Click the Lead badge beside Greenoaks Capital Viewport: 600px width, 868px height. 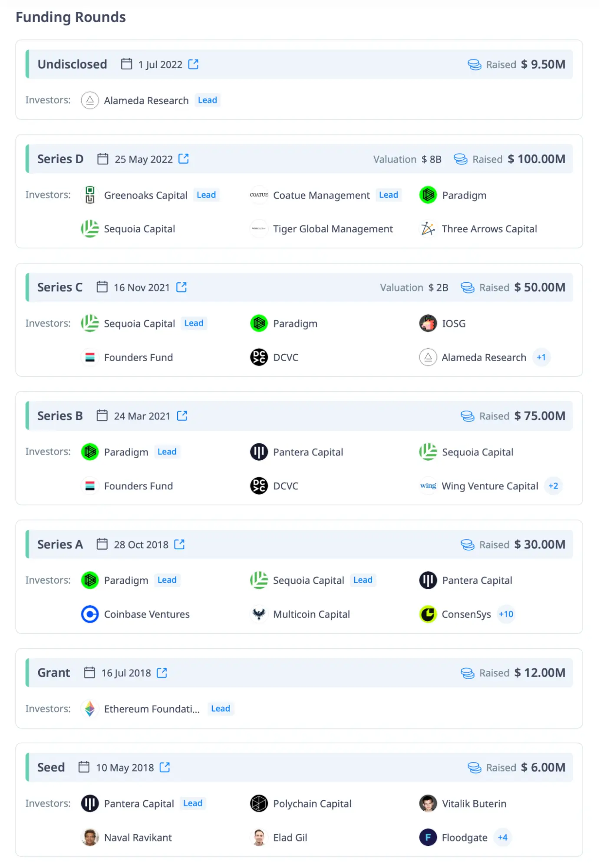(206, 195)
